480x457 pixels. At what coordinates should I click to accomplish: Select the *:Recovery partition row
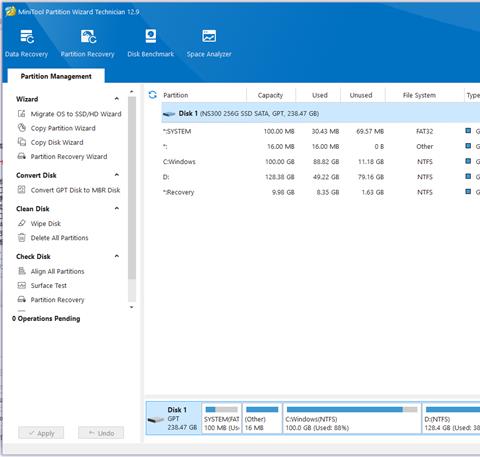click(321, 192)
